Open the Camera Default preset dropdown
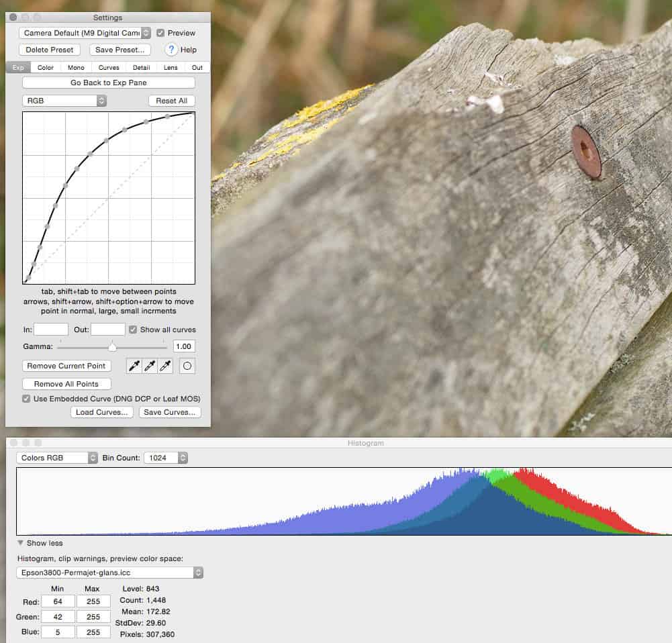672x643 pixels. tap(85, 33)
